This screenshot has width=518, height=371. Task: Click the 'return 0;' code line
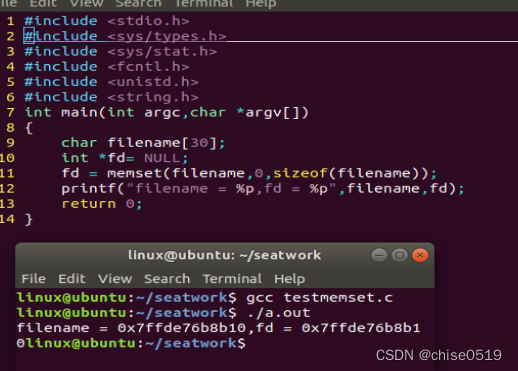102,204
